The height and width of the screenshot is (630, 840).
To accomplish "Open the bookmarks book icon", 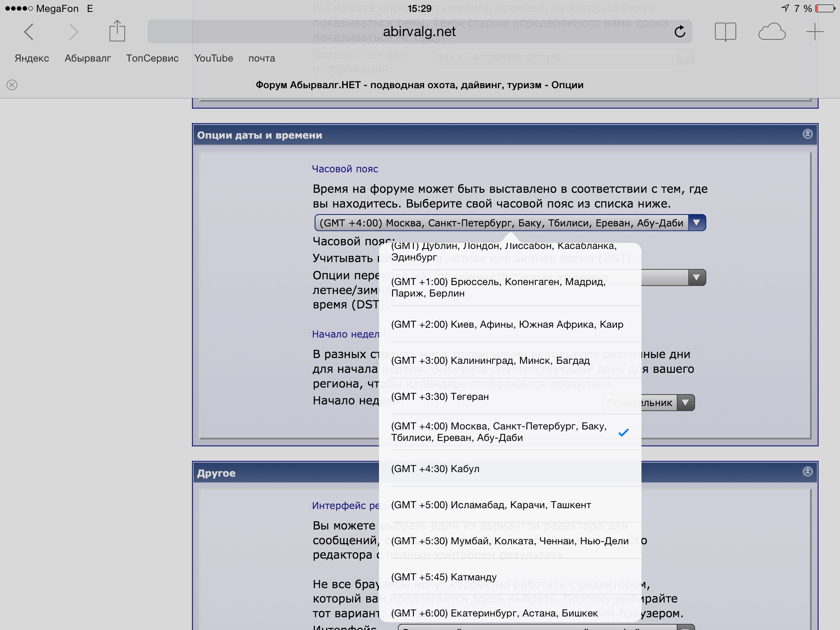I will tap(725, 32).
